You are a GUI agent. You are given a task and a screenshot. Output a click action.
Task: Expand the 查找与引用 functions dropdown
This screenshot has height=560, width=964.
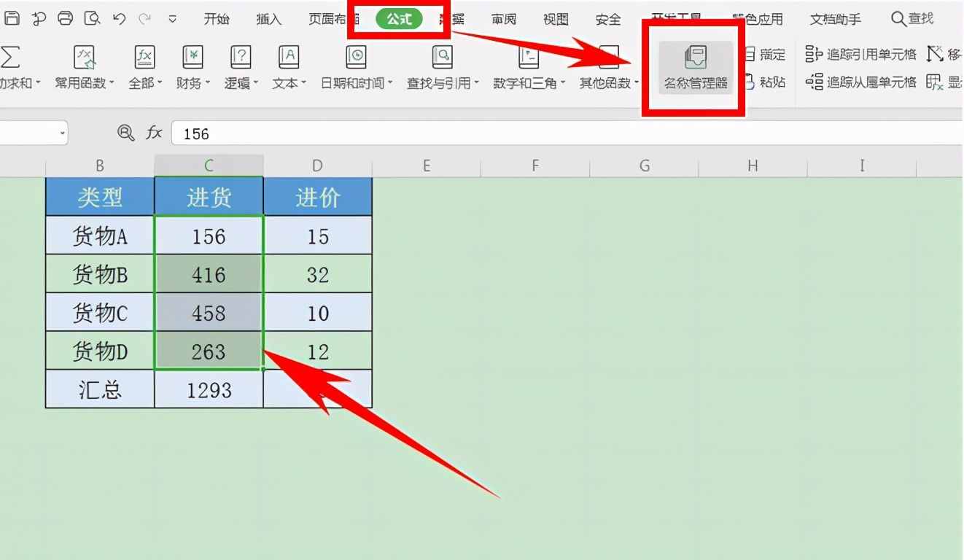(476, 84)
